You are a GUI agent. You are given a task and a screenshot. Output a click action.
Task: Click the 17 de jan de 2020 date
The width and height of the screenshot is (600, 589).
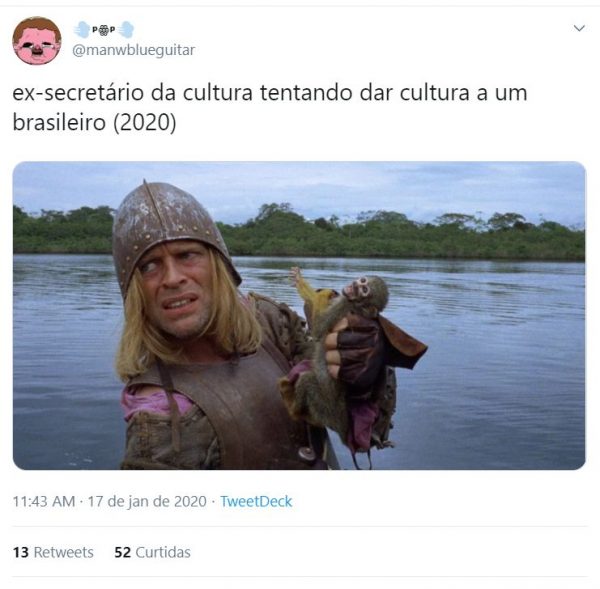coord(147,501)
